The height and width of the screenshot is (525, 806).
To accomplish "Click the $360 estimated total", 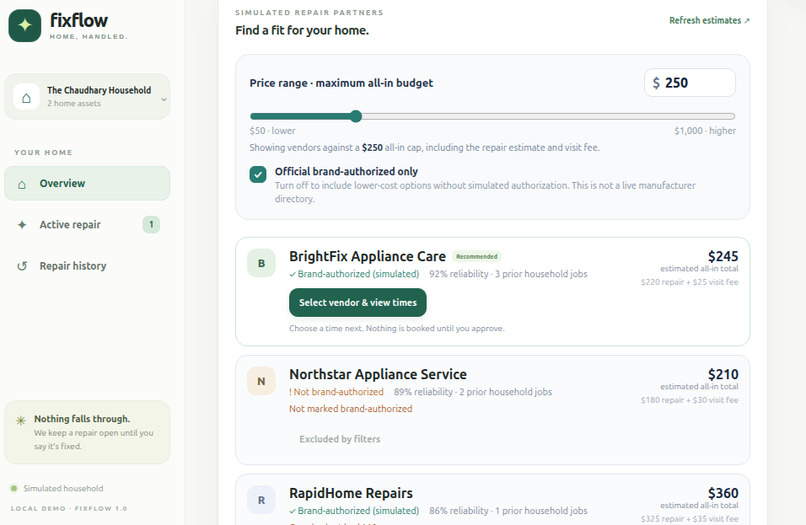I will [723, 493].
